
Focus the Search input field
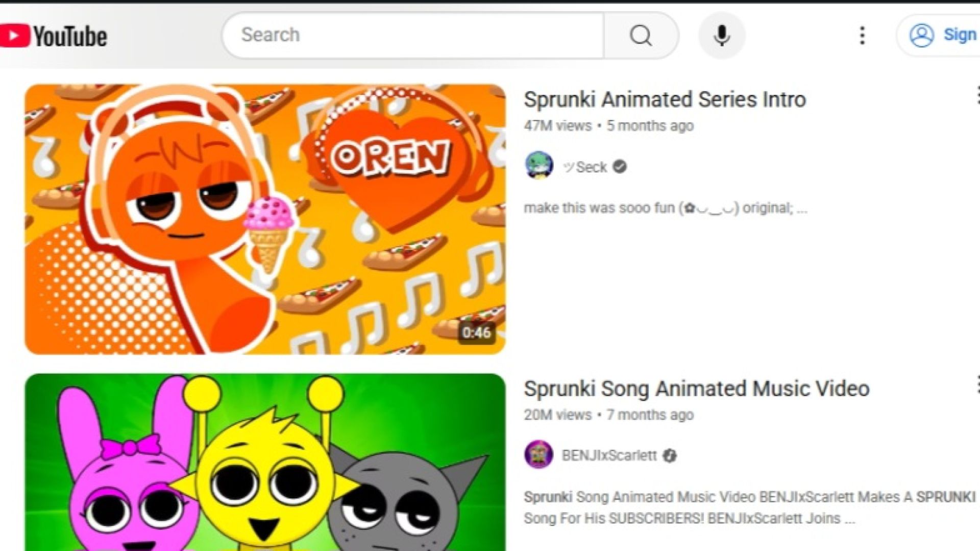point(413,35)
